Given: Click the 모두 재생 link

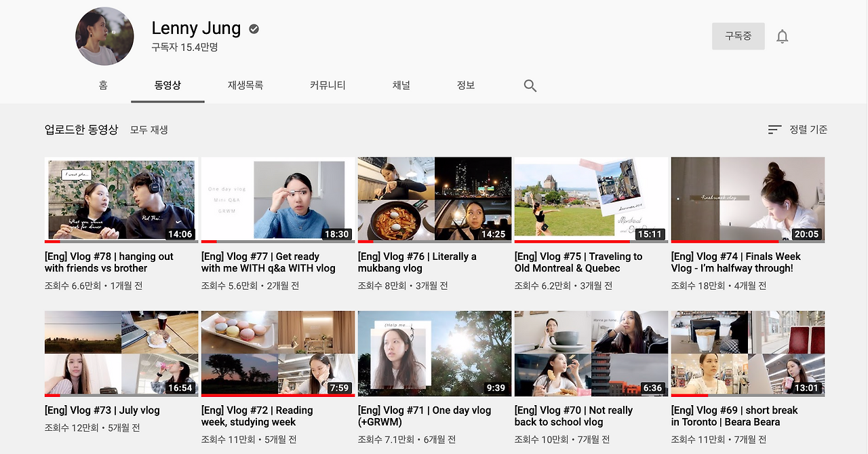Looking at the screenshot, I should point(149,130).
